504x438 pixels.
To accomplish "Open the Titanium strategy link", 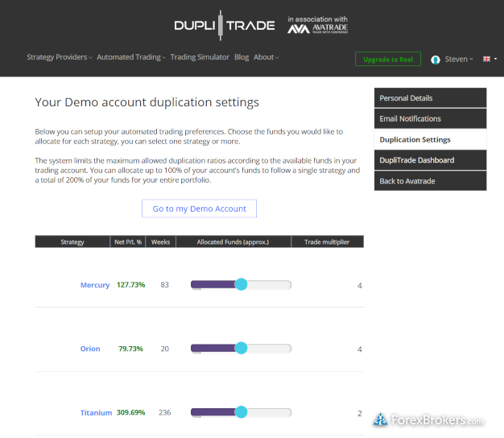I will coord(96,412).
